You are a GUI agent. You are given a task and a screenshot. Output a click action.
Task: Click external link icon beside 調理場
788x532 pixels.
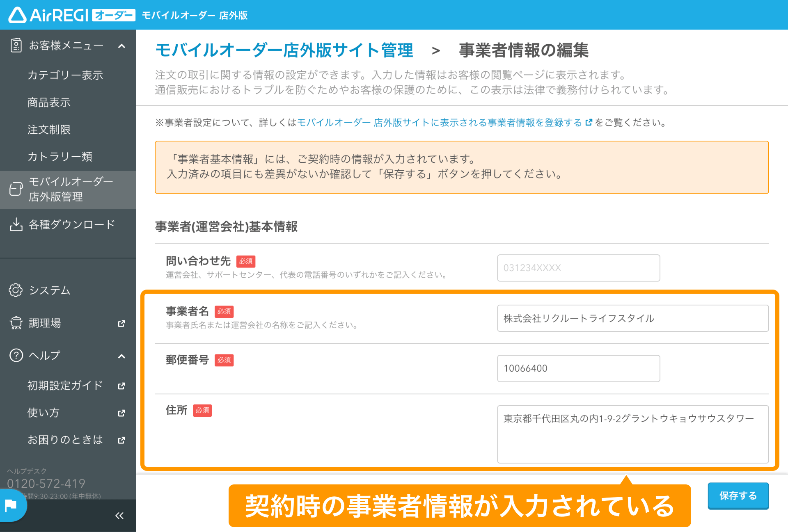coord(121,323)
